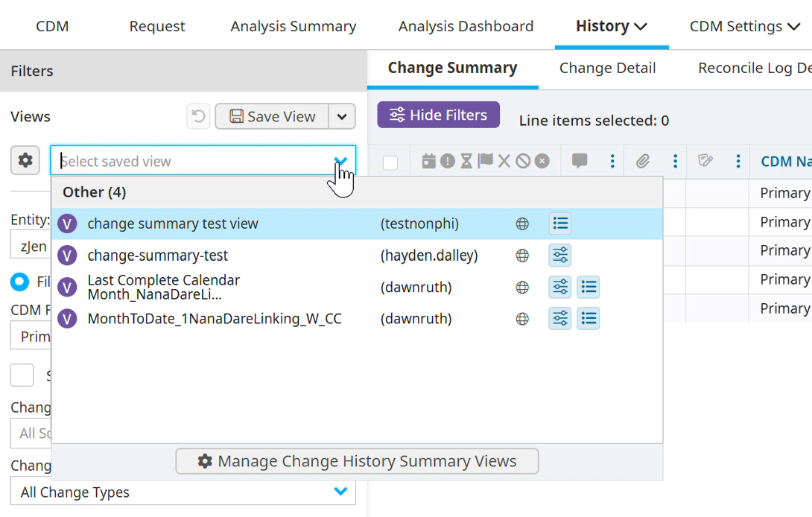This screenshot has height=517, width=812.
Task: Open view settings gear icon
Action: pyautogui.click(x=25, y=160)
